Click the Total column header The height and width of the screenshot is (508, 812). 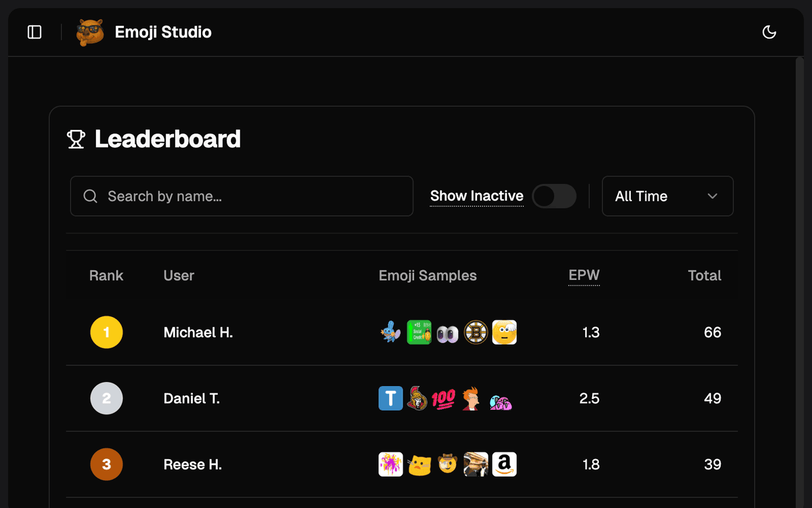(704, 276)
